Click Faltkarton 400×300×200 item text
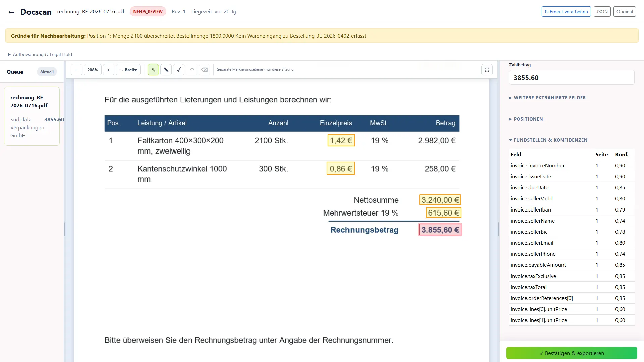The width and height of the screenshot is (644, 362). [180, 146]
